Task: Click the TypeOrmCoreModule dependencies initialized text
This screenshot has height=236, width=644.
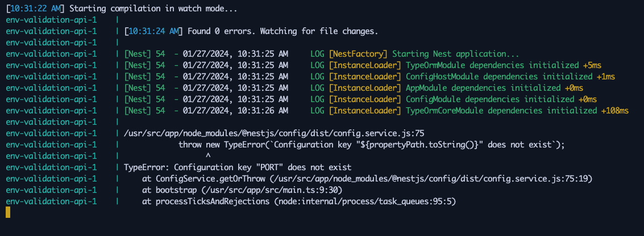Action: coord(502,111)
